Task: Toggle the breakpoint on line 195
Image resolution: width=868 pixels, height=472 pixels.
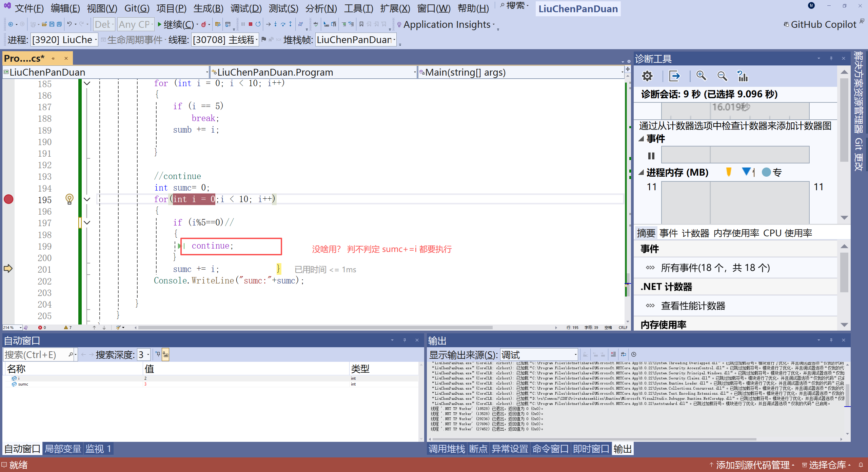Action: pos(8,199)
